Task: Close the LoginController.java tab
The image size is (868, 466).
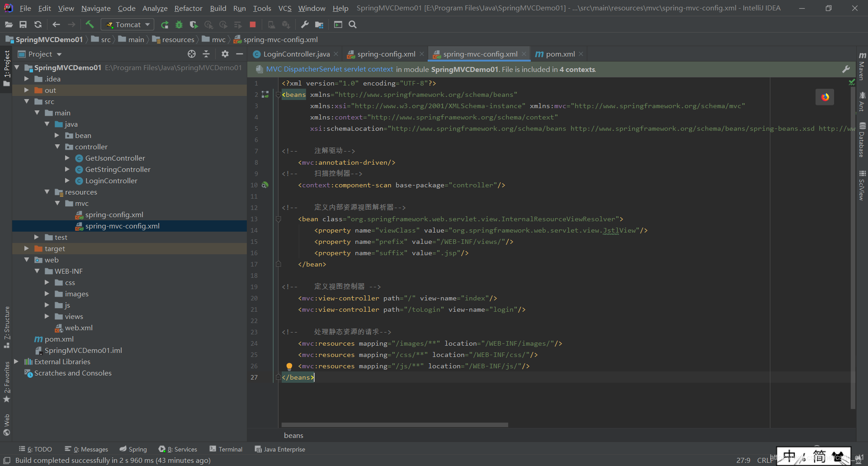Action: [x=336, y=54]
